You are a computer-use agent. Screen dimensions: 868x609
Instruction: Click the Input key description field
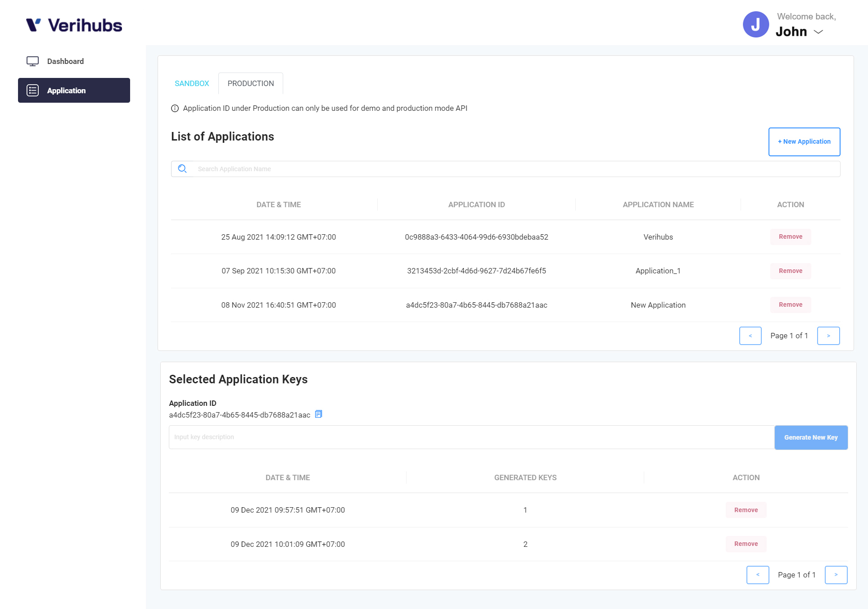pos(471,437)
